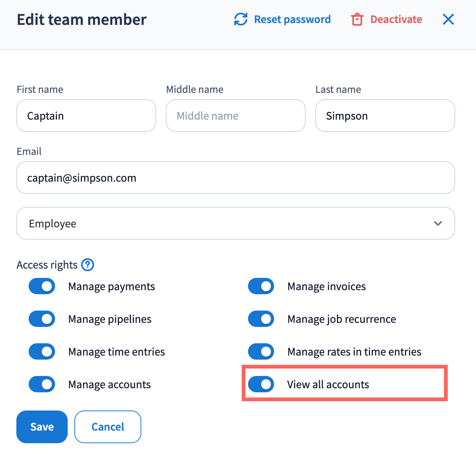Toggle the Manage payments switch
This screenshot has height=451, width=476.
coord(42,286)
